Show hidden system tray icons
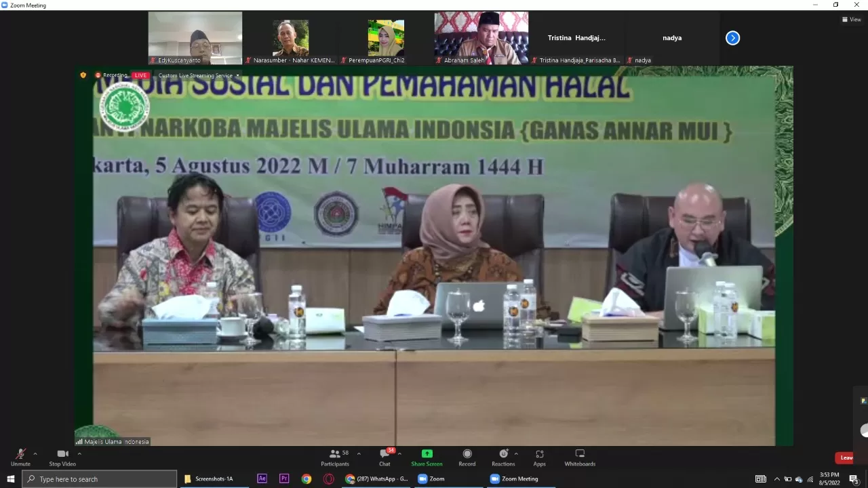Viewport: 868px width, 488px height. pos(777,479)
